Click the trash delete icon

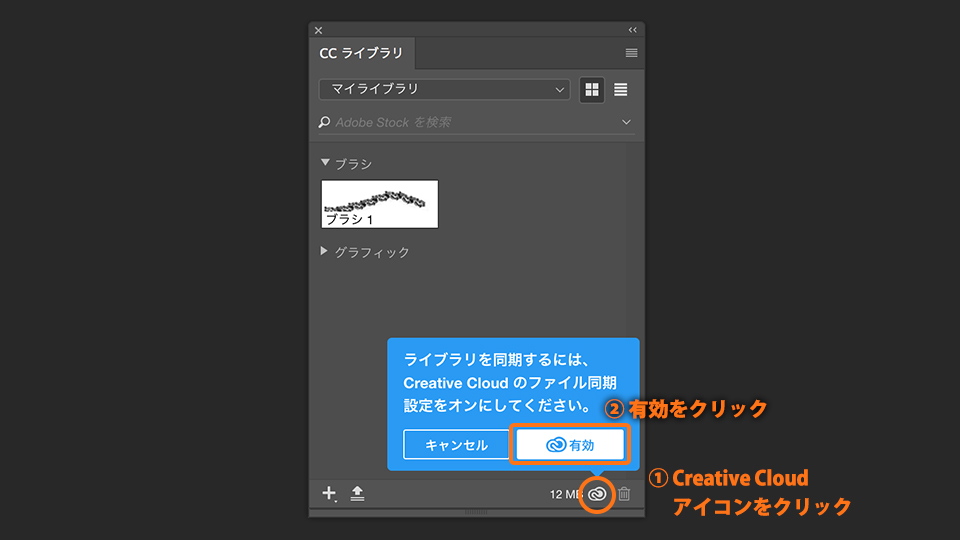point(624,493)
